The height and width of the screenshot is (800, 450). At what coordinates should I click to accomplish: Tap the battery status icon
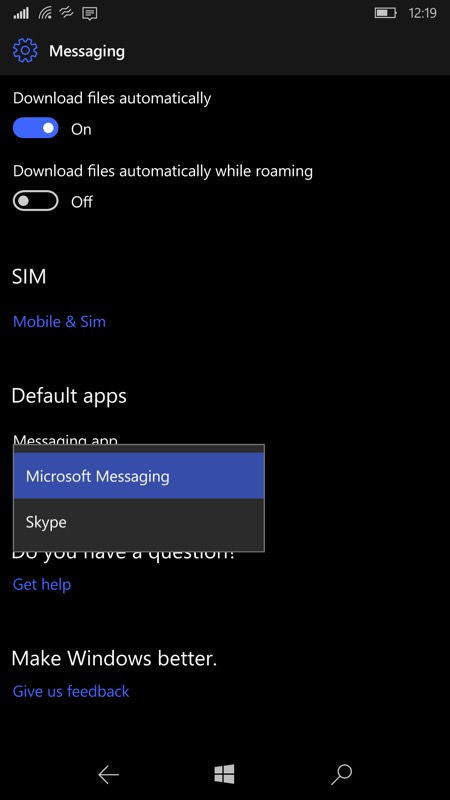386,13
